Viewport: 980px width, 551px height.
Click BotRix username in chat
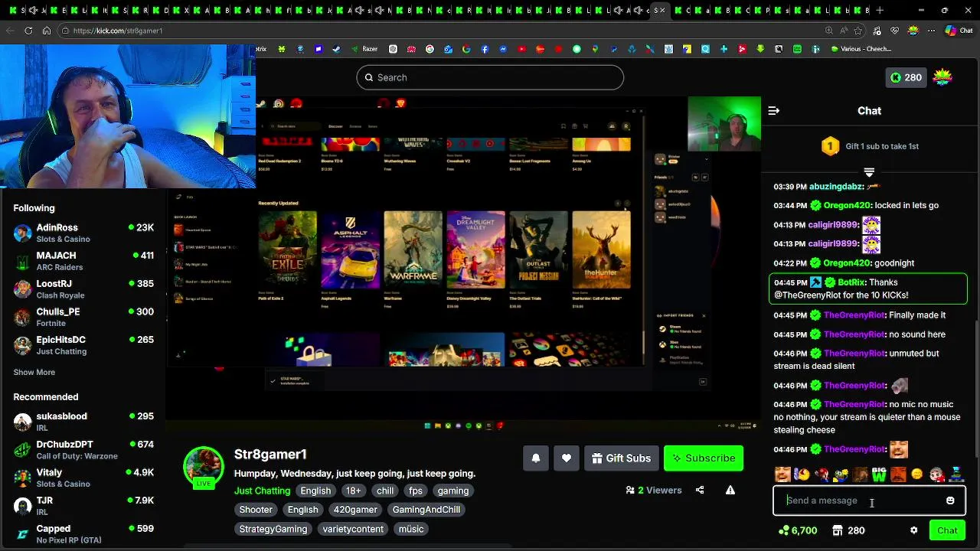click(x=851, y=282)
